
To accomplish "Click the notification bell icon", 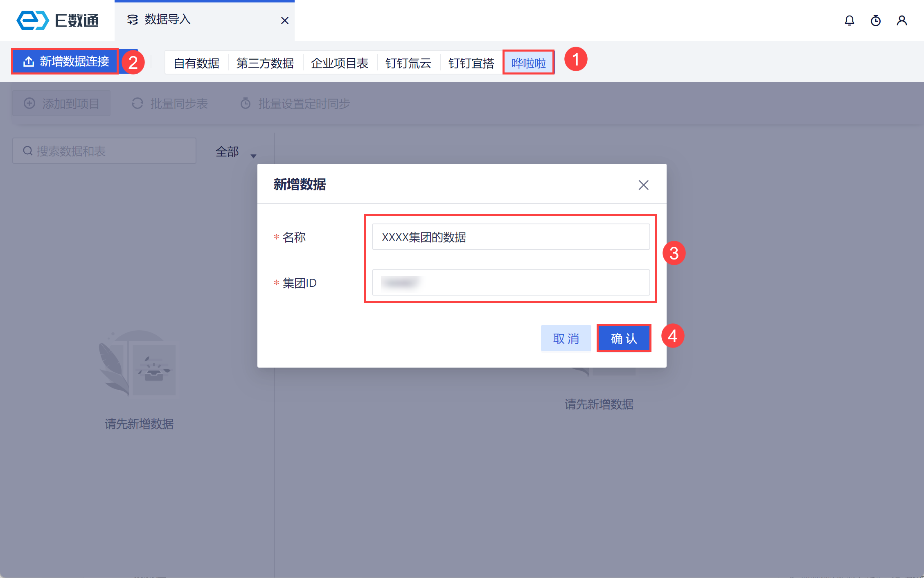I will click(x=849, y=20).
